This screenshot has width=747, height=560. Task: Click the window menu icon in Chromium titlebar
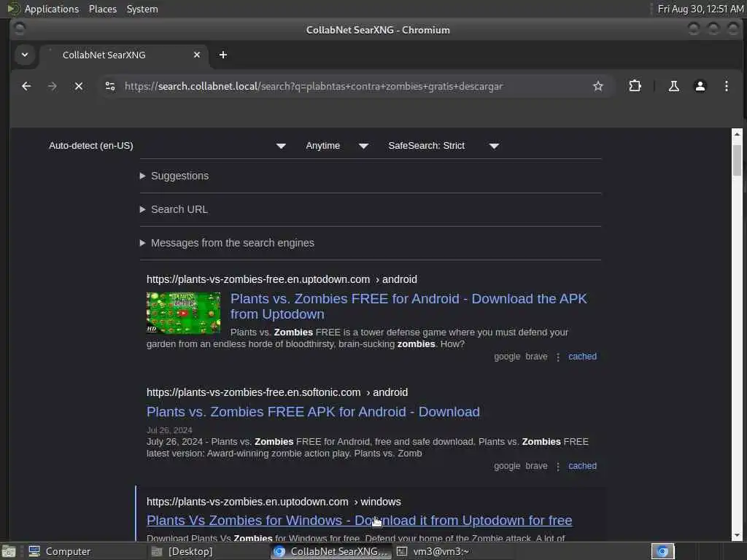pyautogui.click(x=20, y=29)
